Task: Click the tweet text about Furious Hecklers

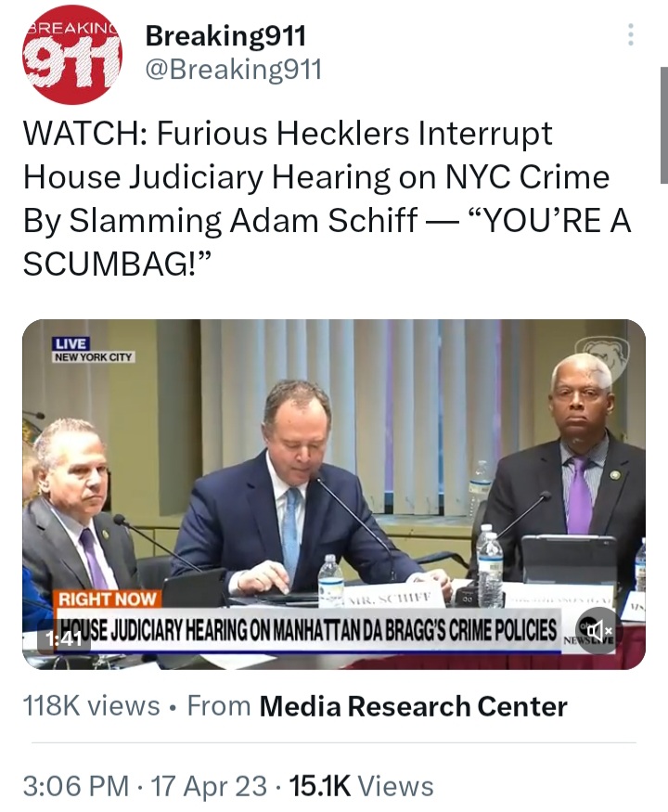Action: (327, 199)
